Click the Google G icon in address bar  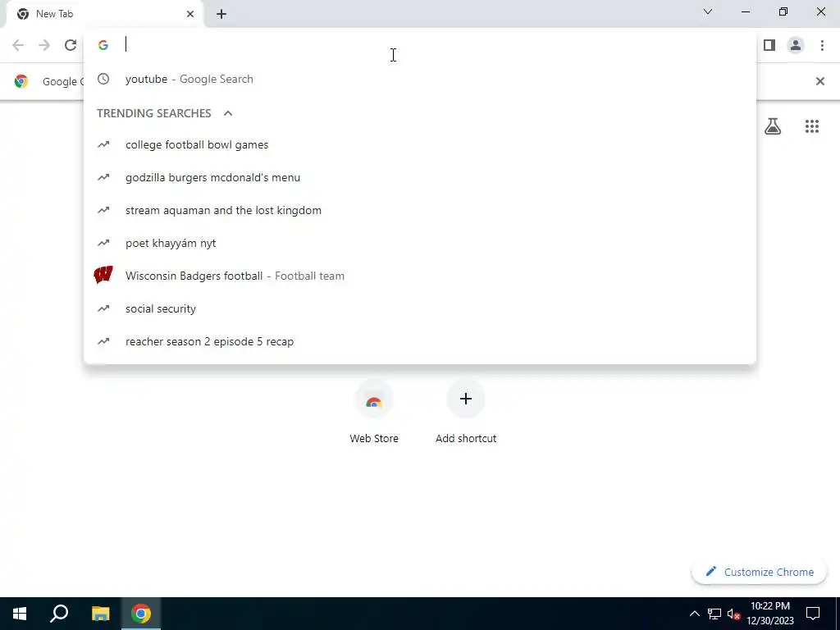103,45
